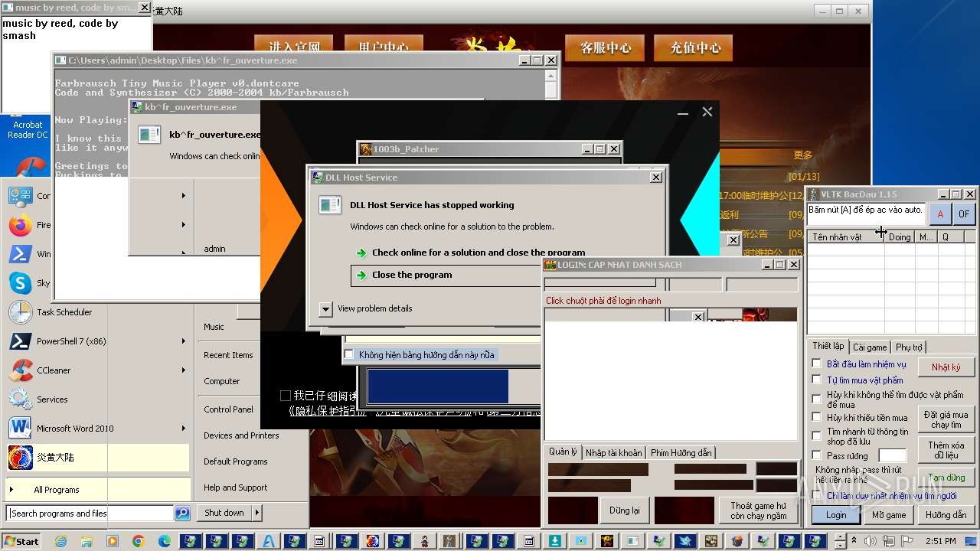Viewport: 980px width, 551px height.
Task: Open 客服中心 on the game webpage
Action: pyautogui.click(x=605, y=48)
